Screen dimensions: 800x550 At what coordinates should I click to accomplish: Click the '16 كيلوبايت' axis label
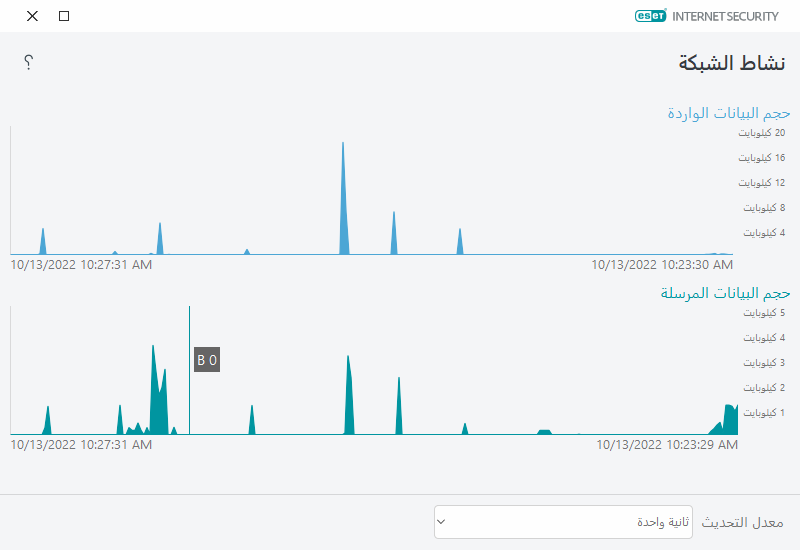point(762,158)
